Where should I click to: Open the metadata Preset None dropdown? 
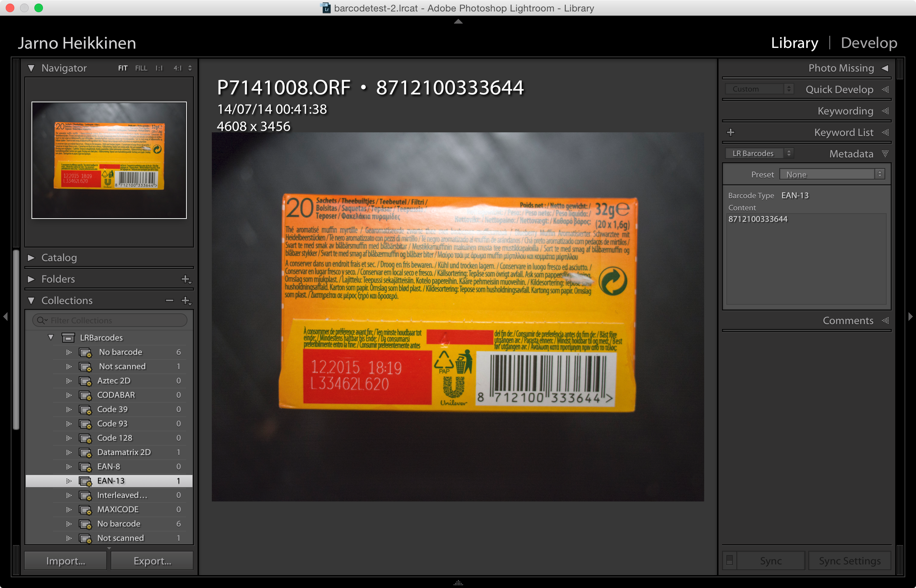(x=832, y=175)
